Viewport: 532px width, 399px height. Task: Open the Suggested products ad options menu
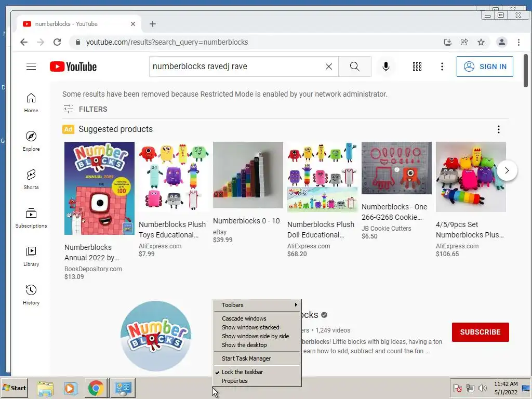[x=498, y=129]
